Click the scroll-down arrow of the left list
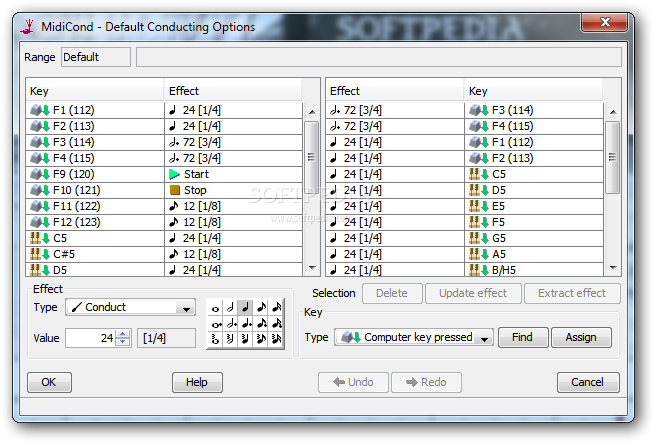This screenshot has height=443, width=655. tap(312, 267)
